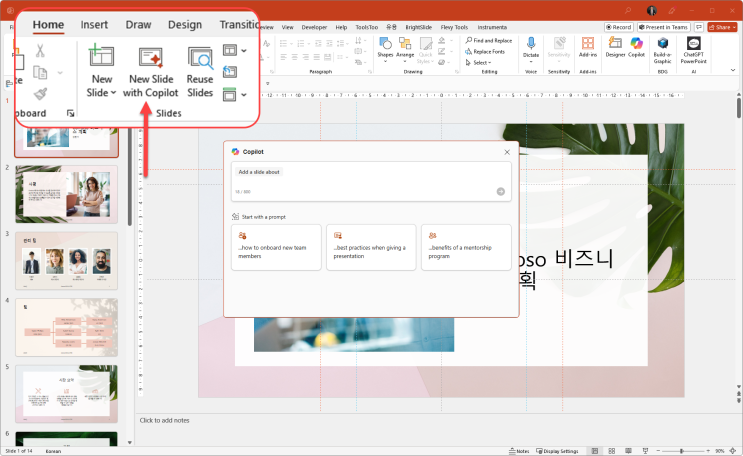The image size is (743, 456).
Task: Switch to Slide Sorter view
Action: point(612,451)
